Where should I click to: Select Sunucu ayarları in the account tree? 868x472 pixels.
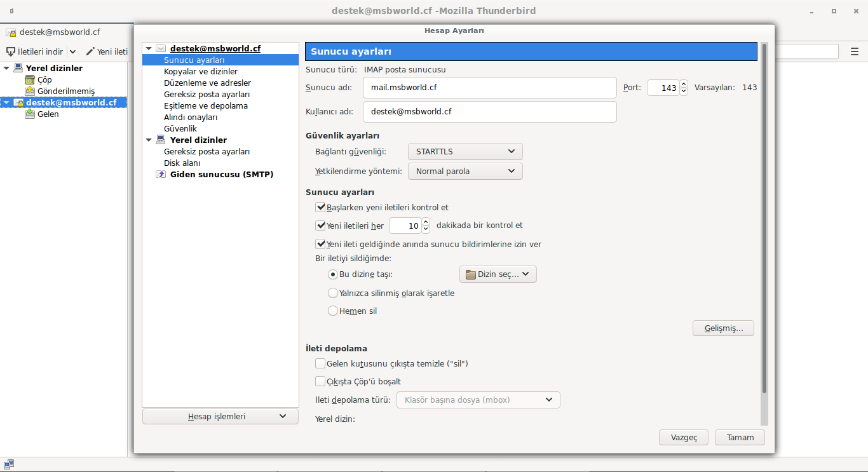coord(220,60)
